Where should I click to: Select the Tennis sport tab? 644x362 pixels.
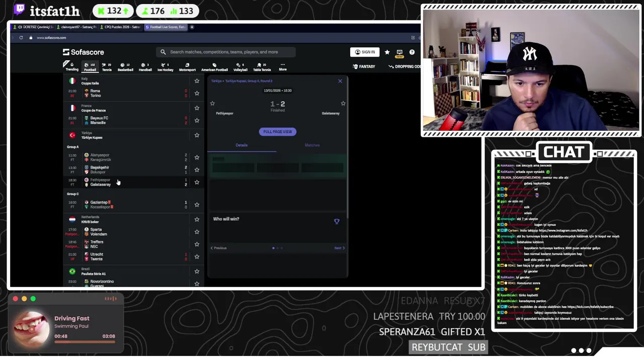[107, 67]
